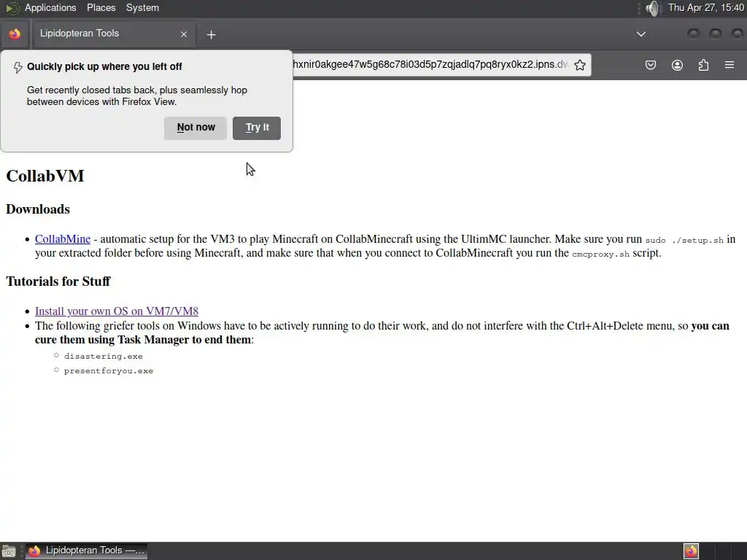
Task: Close the Lipidopteran Tools tab
Action: pyautogui.click(x=183, y=34)
